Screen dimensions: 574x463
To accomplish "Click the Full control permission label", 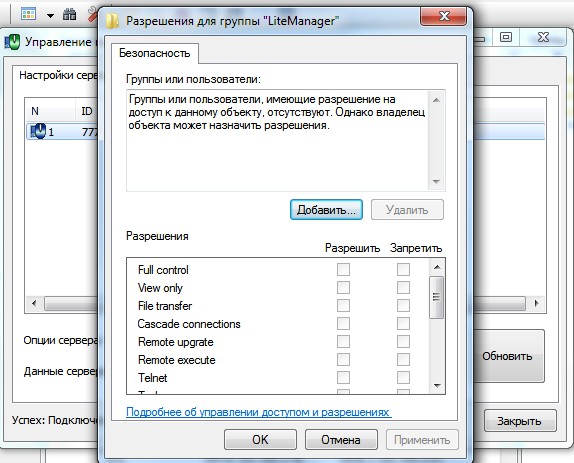I will pos(163,270).
